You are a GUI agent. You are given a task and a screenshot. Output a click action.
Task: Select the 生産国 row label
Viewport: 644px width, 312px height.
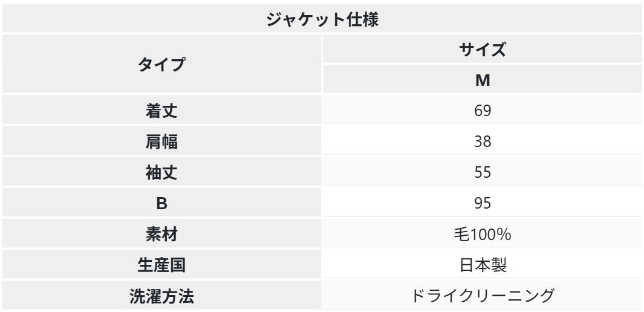161,265
